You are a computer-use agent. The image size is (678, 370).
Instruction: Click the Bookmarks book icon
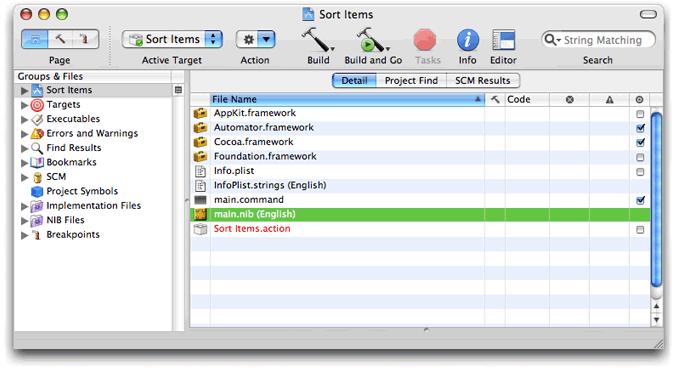(37, 163)
